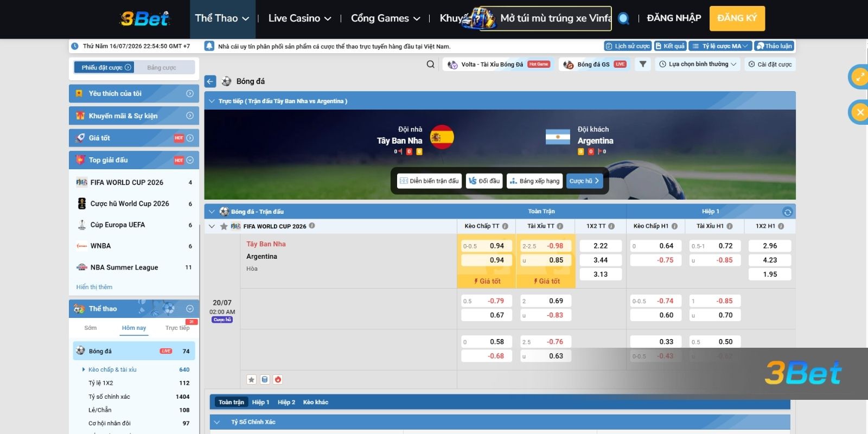Click the orange expand arrows floating button
Image resolution: width=868 pixels, height=434 pixels.
pos(859,77)
